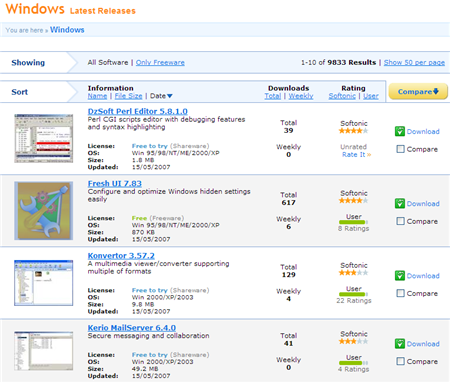Click the Download link for Konvertor
The width and height of the screenshot is (450, 382).
click(423, 276)
